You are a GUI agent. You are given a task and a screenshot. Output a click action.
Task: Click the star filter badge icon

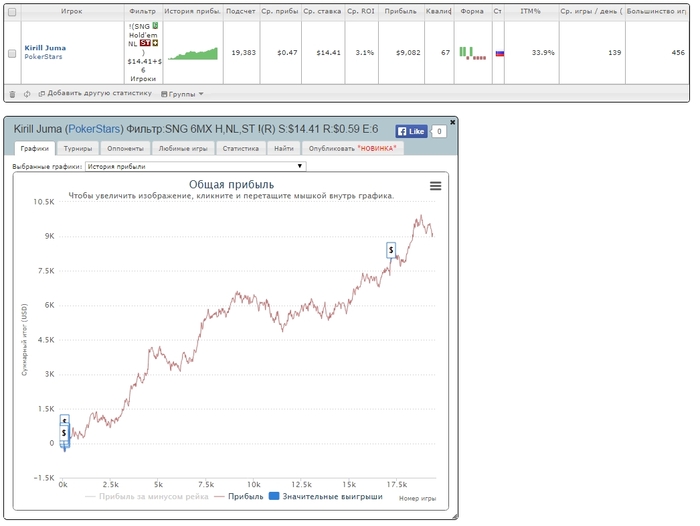tap(155, 43)
